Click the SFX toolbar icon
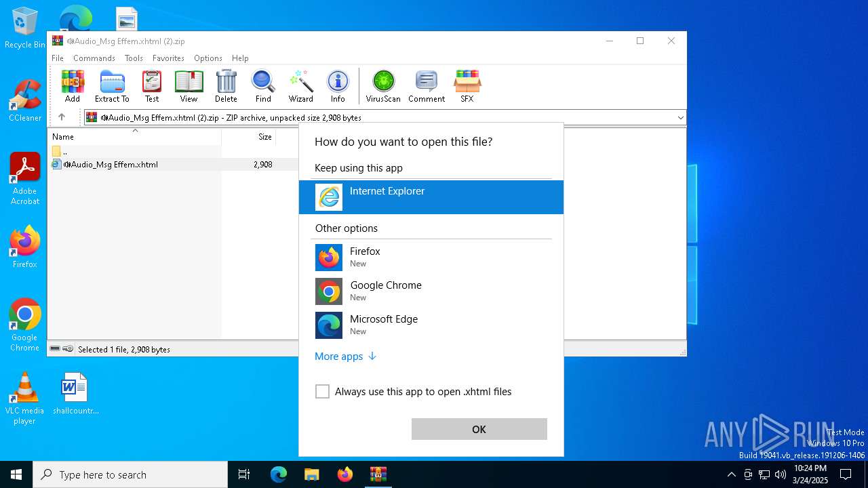 pos(467,86)
